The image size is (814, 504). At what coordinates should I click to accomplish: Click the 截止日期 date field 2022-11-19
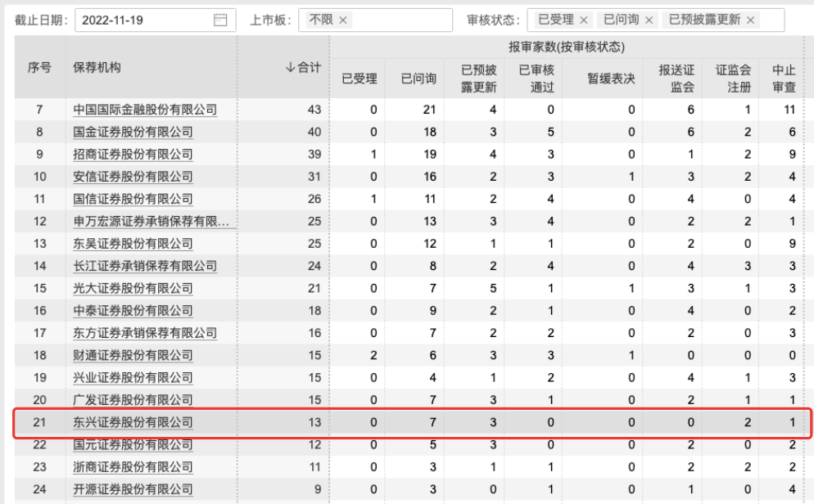pos(156,20)
